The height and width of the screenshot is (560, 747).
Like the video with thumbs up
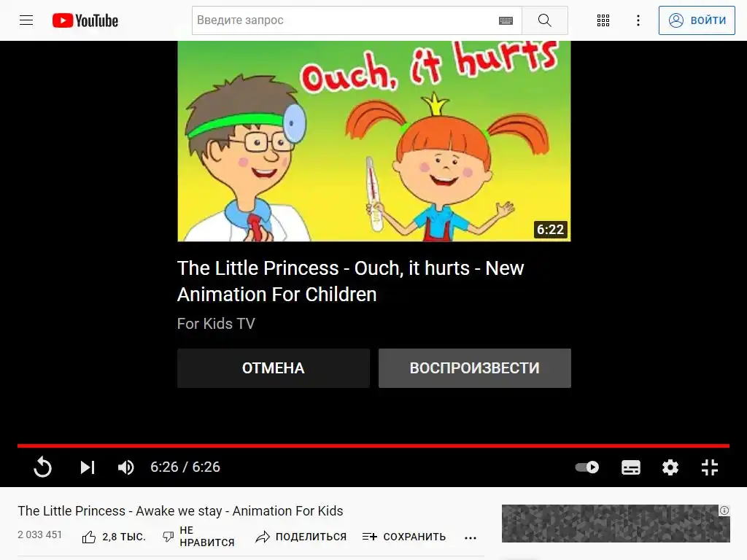click(88, 537)
